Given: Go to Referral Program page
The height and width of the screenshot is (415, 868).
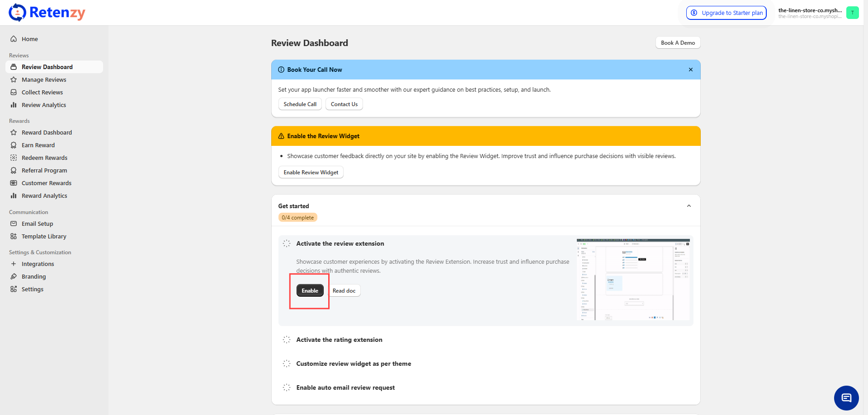Looking at the screenshot, I should (44, 170).
